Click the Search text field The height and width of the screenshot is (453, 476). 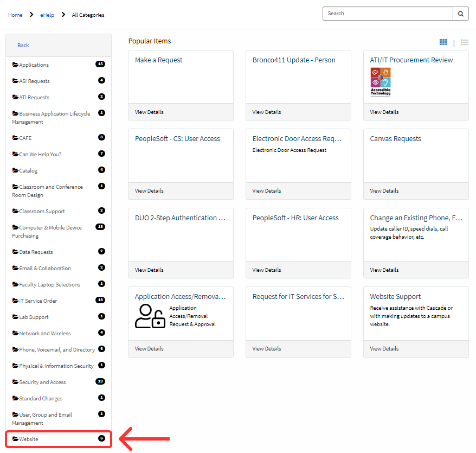click(388, 14)
